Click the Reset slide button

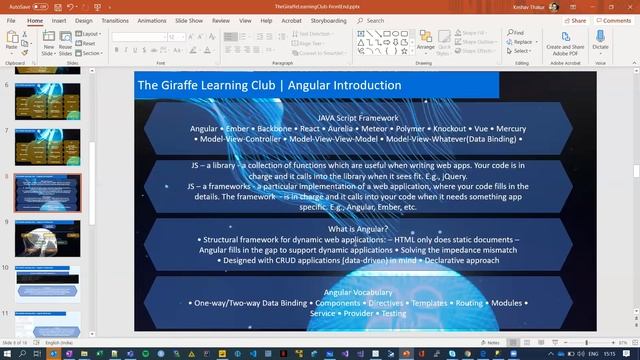click(85, 43)
